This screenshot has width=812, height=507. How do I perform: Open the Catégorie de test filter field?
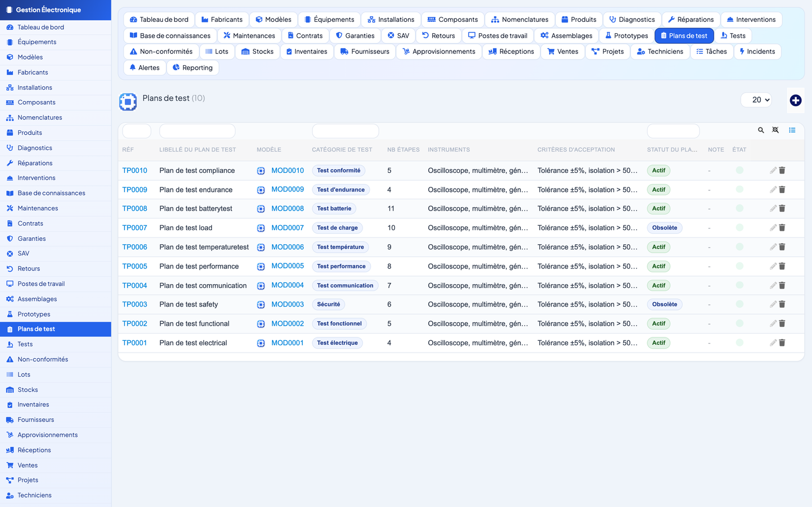pos(345,131)
